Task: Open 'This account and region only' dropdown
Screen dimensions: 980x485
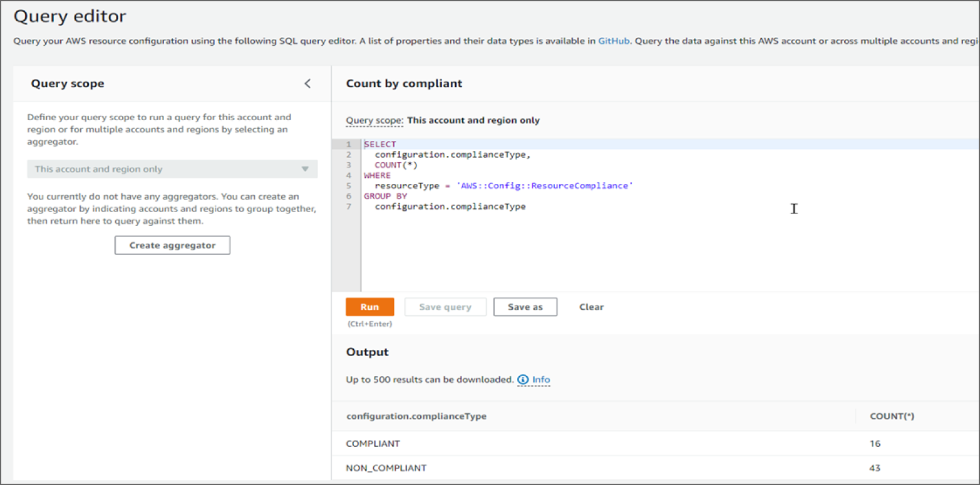Action: [x=172, y=169]
